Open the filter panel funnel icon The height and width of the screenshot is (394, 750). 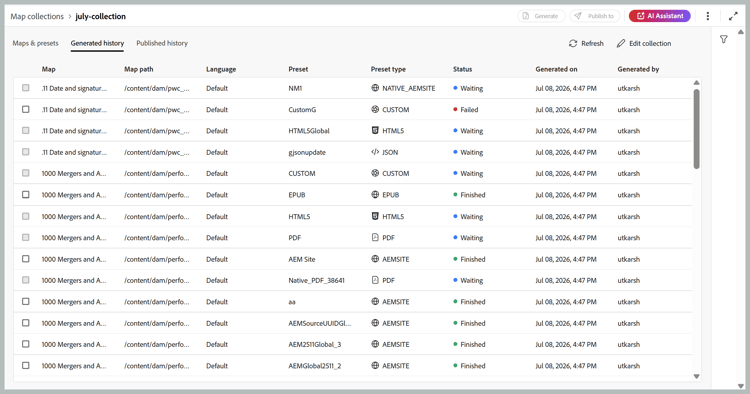pos(724,39)
